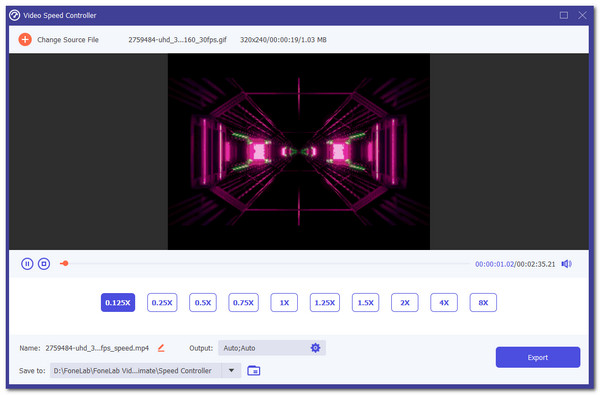This screenshot has height=395, width=600.
Task: Open the save folder browse icon
Action: (x=253, y=371)
